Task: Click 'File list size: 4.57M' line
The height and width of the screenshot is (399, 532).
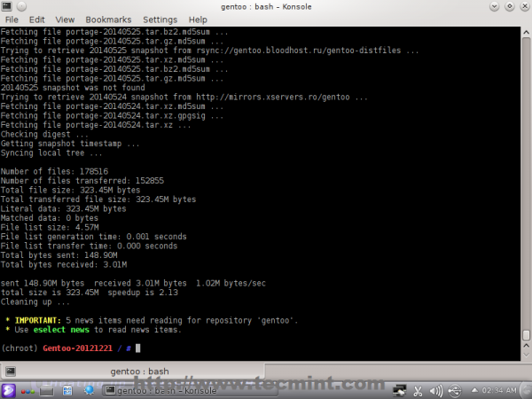Action: (x=50, y=227)
